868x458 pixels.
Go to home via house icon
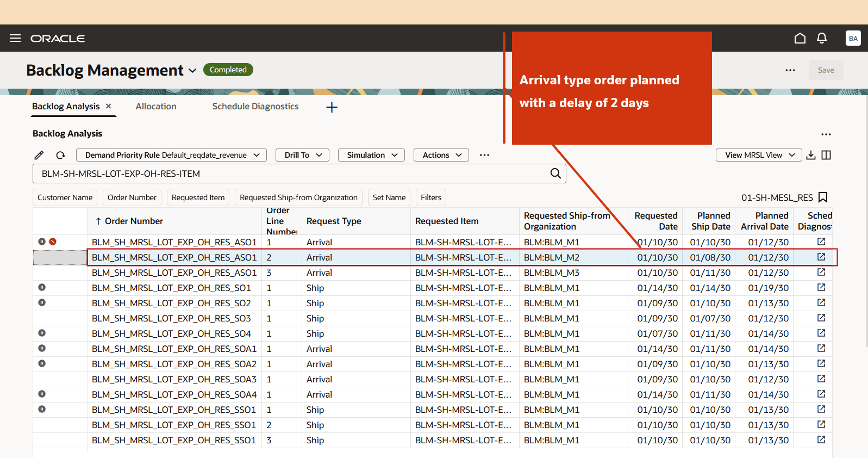(x=800, y=38)
